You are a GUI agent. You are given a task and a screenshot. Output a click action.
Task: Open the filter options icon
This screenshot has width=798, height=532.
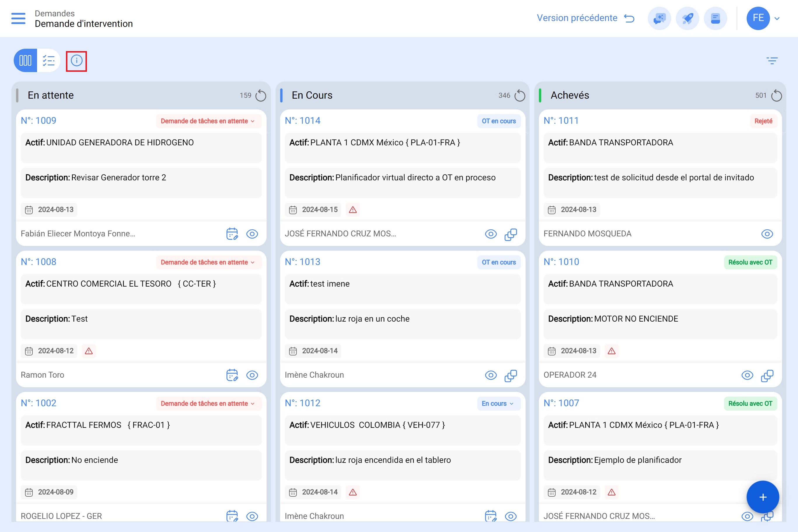(x=772, y=61)
